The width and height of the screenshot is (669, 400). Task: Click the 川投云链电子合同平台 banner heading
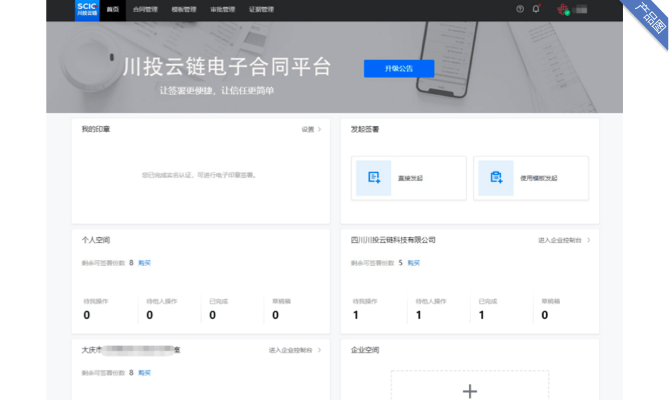click(227, 67)
